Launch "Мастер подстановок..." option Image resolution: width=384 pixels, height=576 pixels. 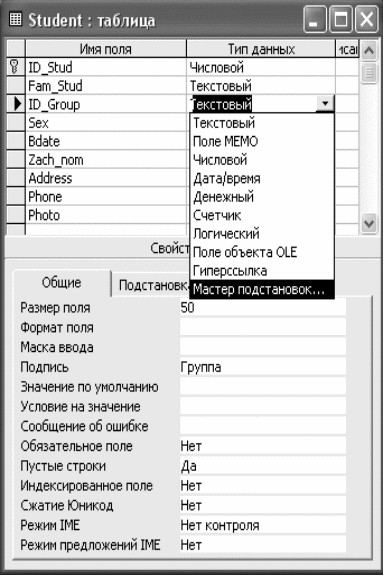point(262,289)
